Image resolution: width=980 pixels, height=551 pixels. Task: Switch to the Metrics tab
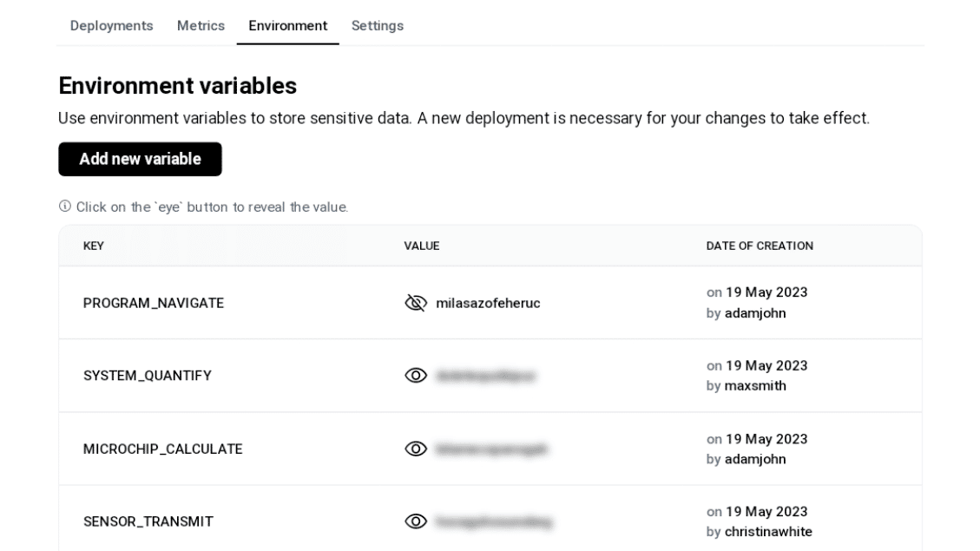click(x=201, y=26)
